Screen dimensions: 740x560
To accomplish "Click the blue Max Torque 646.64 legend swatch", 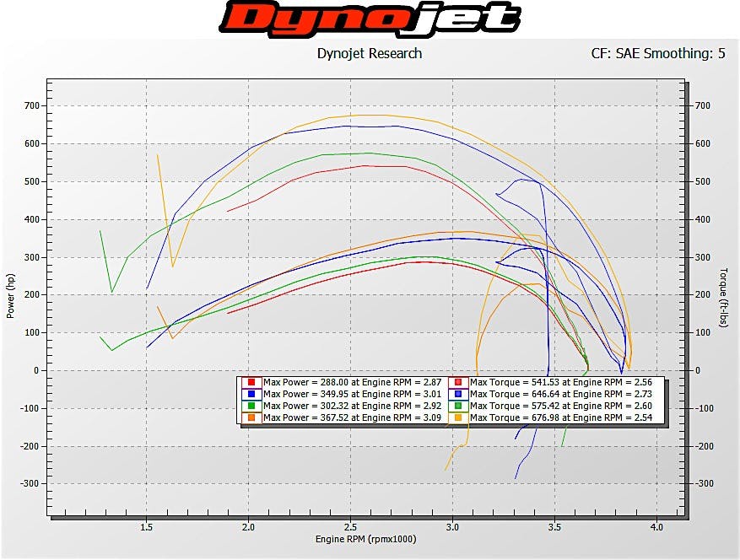I will point(458,394).
